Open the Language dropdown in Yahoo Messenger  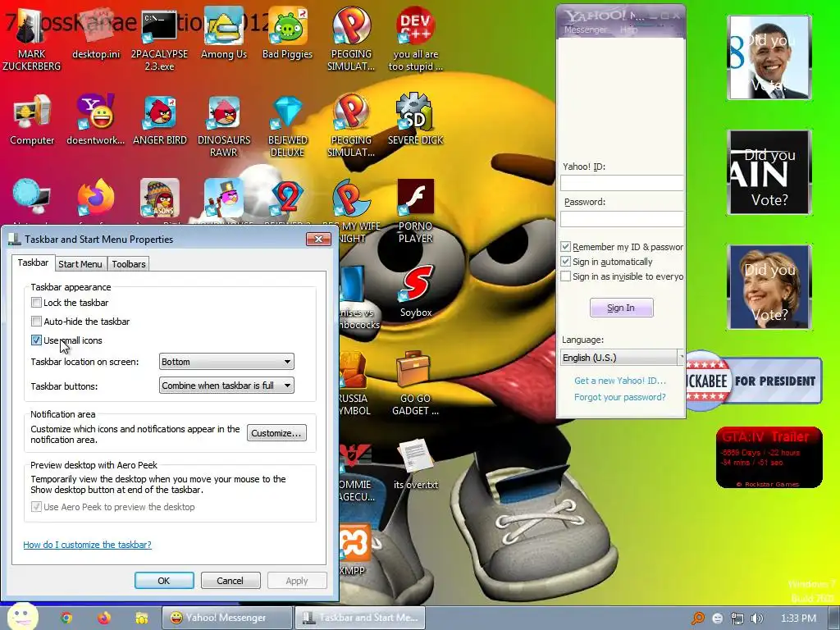point(622,358)
